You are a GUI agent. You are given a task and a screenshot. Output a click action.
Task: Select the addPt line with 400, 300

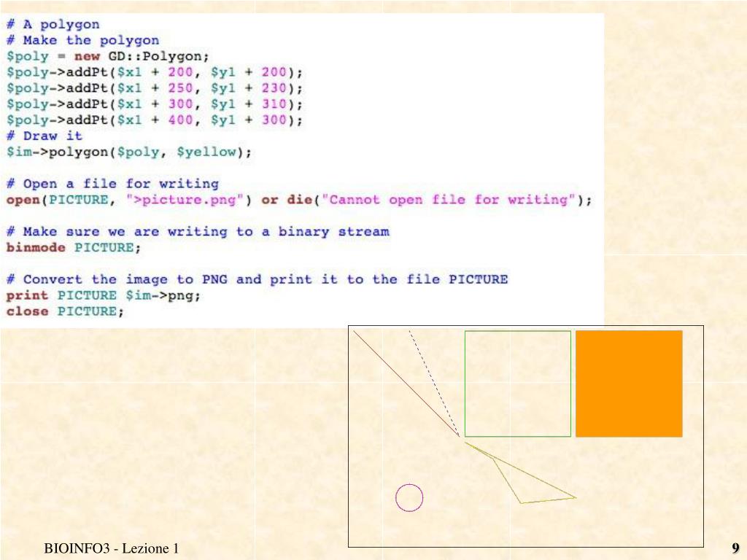155,120
